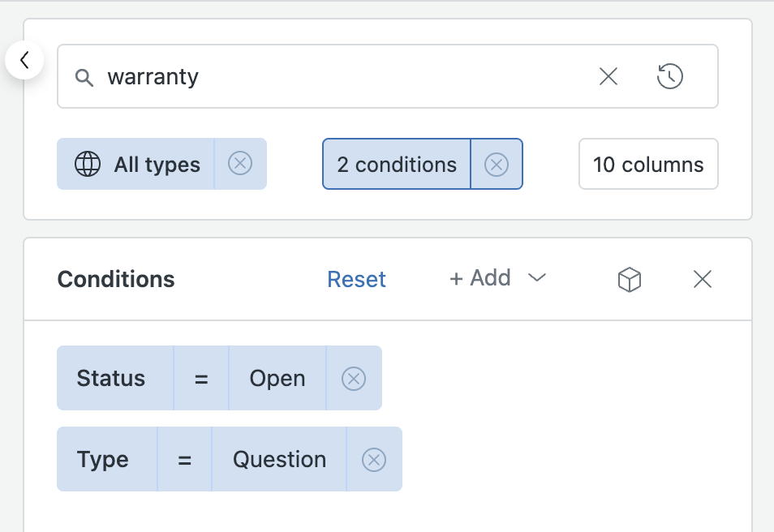Toggle the 2 conditions panel button
The image size is (774, 532).
(397, 165)
